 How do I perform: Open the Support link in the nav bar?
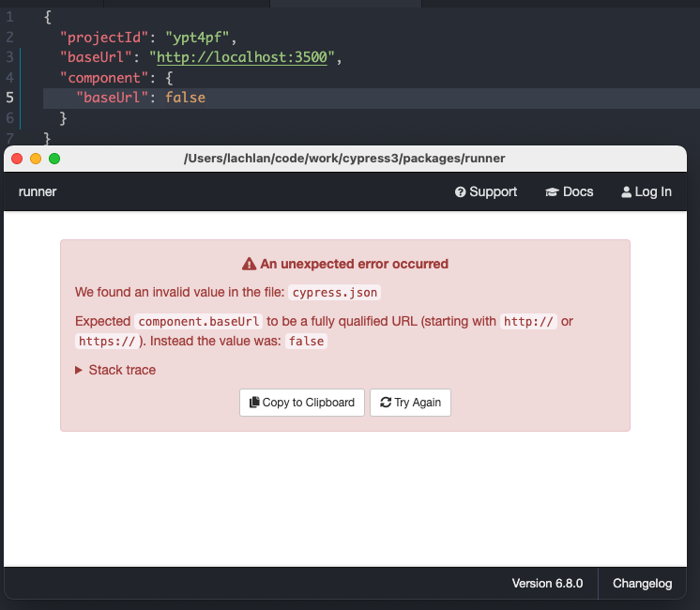click(x=486, y=191)
